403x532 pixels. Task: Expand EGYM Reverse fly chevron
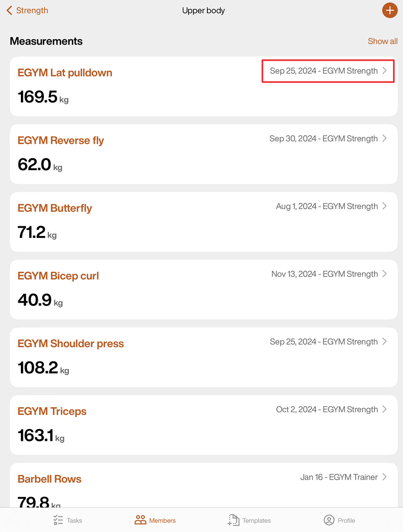385,139
